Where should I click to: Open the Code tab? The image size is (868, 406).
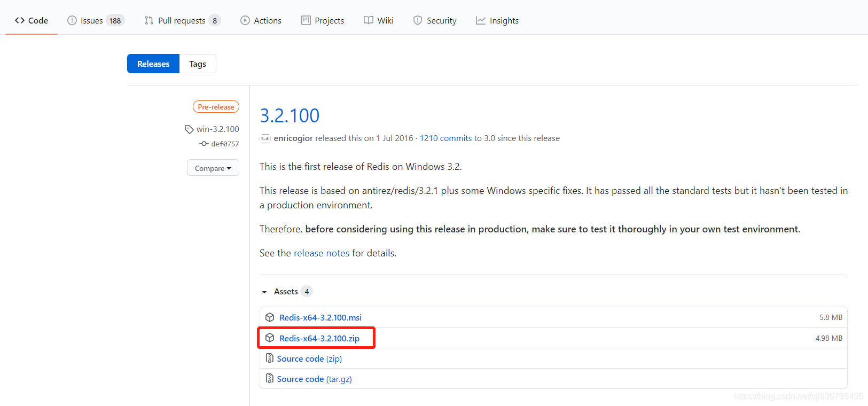(32, 20)
